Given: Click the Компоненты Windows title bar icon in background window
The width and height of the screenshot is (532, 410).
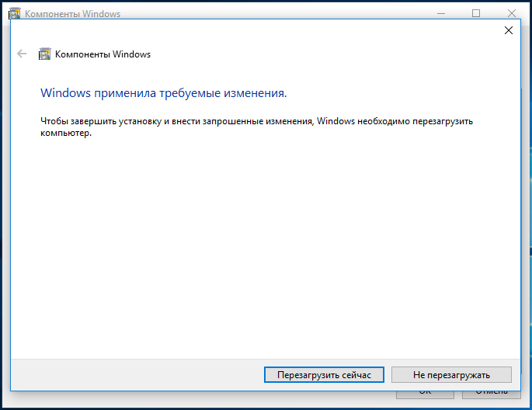Looking at the screenshot, I should coord(14,13).
